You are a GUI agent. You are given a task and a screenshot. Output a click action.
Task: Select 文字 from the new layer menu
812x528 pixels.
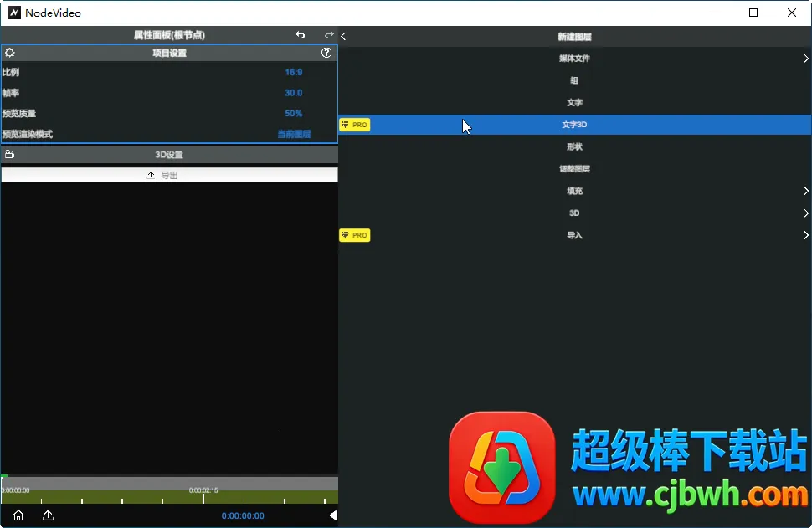pos(574,103)
